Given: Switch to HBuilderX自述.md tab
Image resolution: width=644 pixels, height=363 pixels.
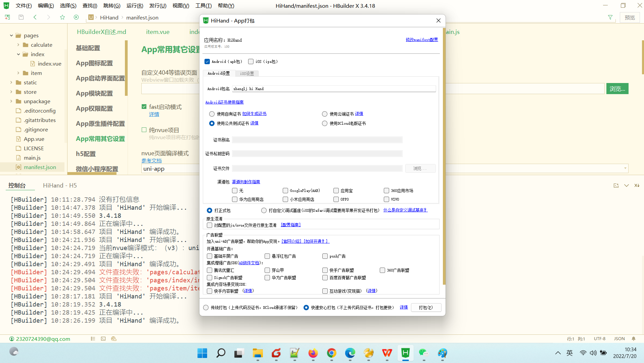Looking at the screenshot, I should click(101, 32).
